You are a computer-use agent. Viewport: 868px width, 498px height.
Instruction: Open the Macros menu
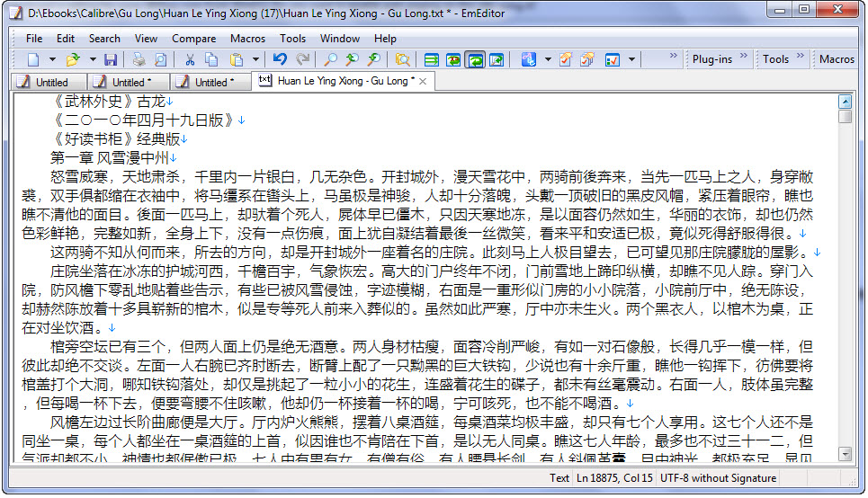[247, 38]
